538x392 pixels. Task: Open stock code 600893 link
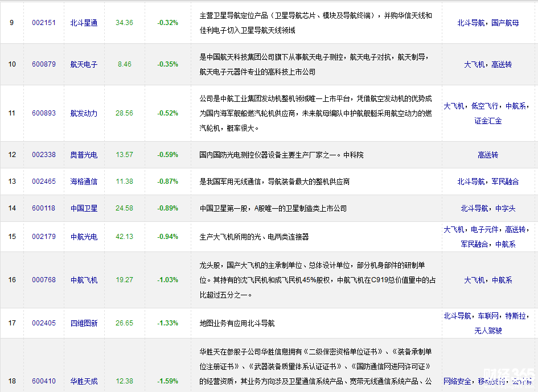pyautogui.click(x=44, y=113)
